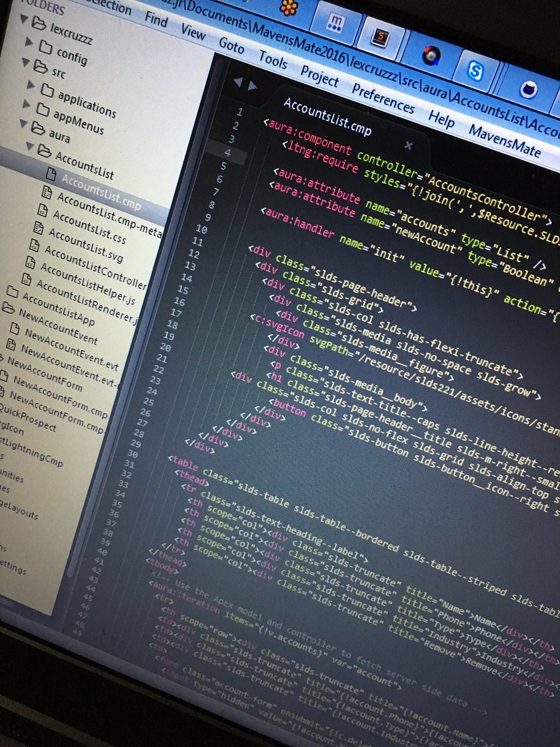Click the config folder icon
Image resolution: width=560 pixels, height=747 pixels.
pos(45,47)
